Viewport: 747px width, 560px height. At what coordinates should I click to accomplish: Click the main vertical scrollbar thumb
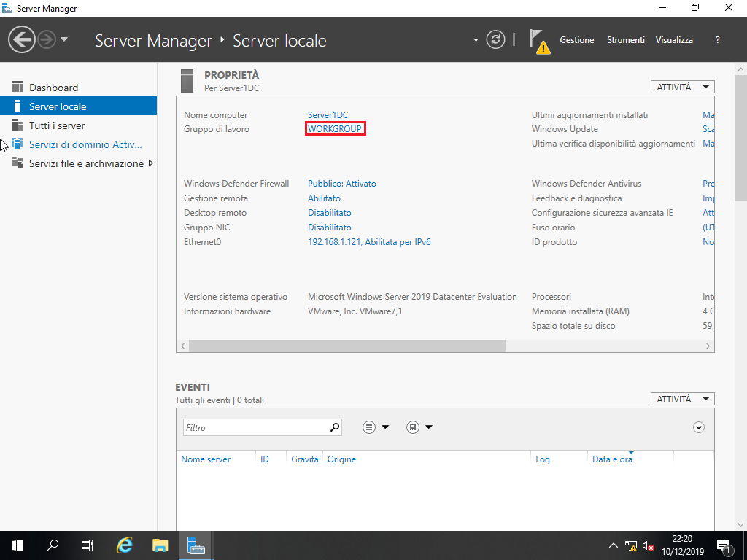[x=741, y=137]
